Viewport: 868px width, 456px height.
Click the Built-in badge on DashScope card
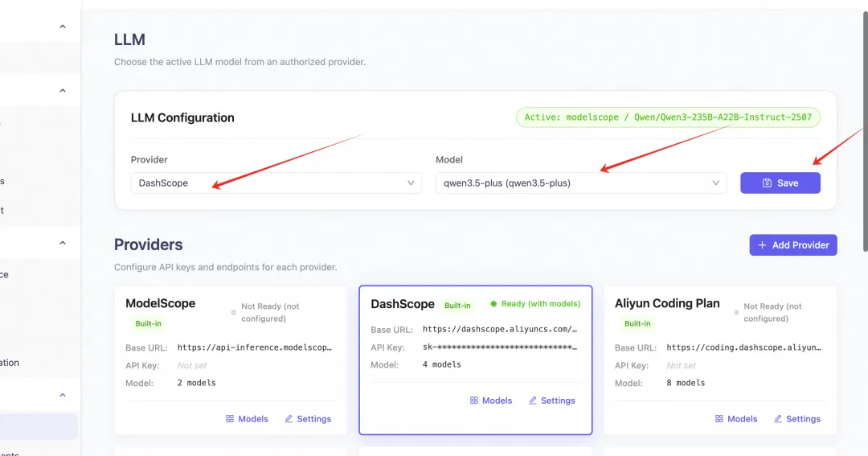457,306
